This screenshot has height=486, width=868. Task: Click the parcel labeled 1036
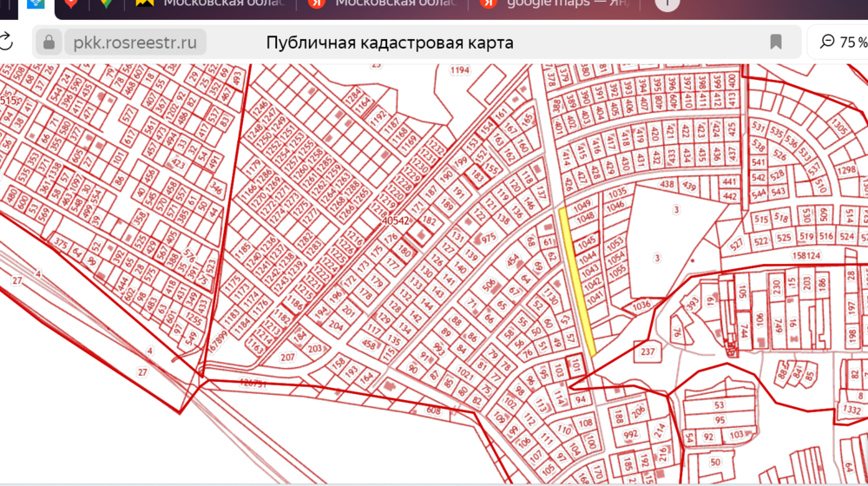pos(641,305)
